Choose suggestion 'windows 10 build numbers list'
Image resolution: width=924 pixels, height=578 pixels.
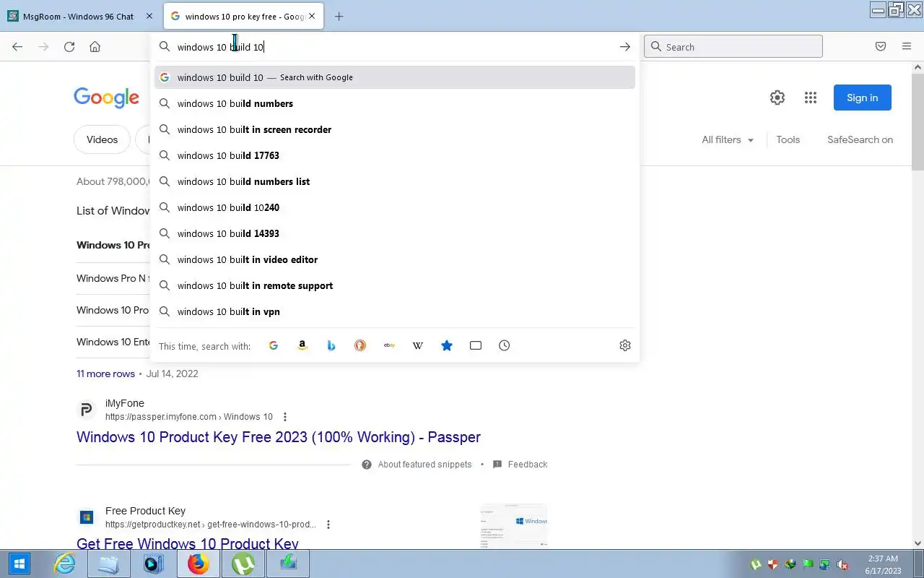pos(395,181)
